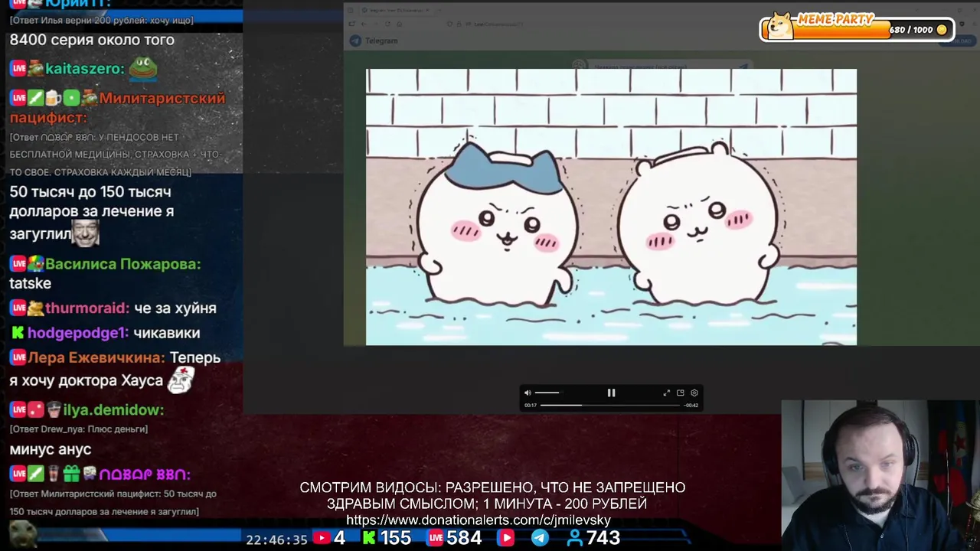This screenshot has height=551, width=980.
Task: Adjust the player volume slider
Action: [x=547, y=393]
